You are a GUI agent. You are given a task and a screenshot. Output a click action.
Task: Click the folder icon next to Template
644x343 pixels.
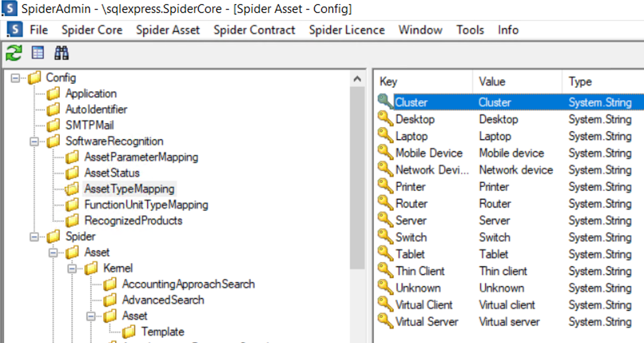click(129, 332)
